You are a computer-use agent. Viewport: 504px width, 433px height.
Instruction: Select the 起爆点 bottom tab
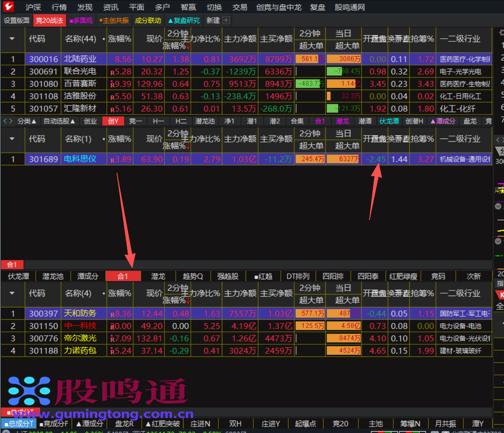coord(305,424)
